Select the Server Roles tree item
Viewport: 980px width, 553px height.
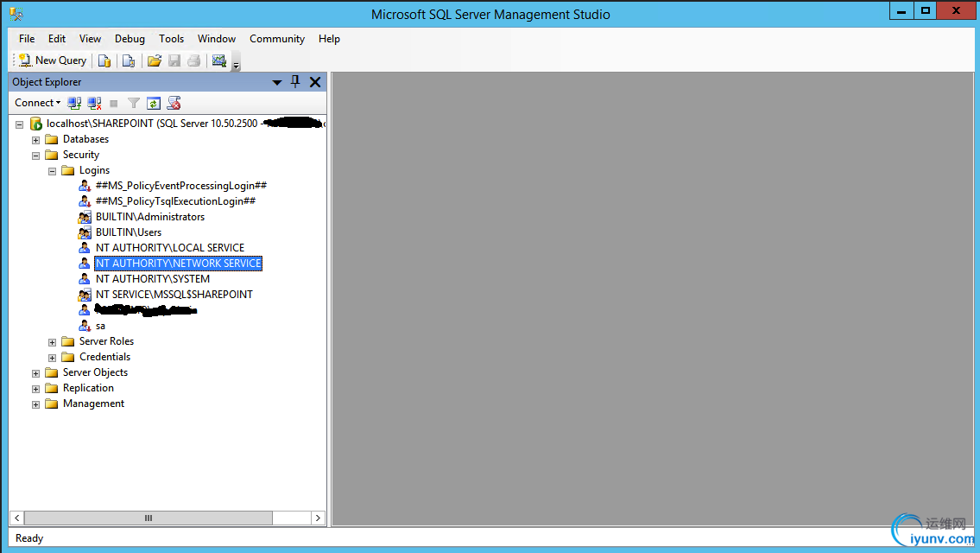tap(106, 341)
